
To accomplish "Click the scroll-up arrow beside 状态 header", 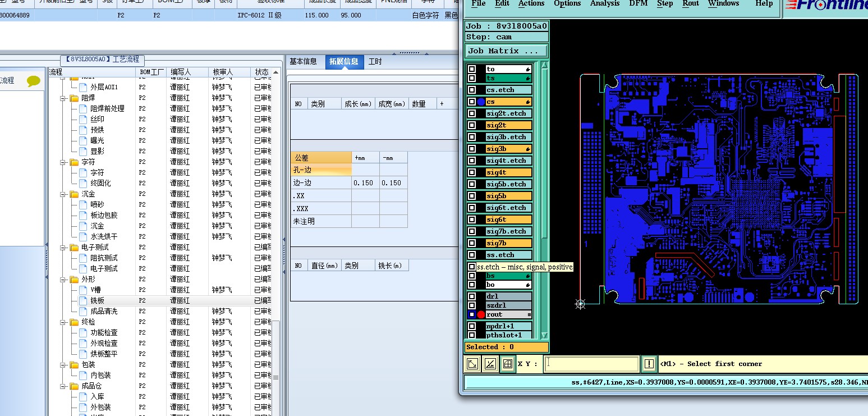I will click(x=275, y=72).
